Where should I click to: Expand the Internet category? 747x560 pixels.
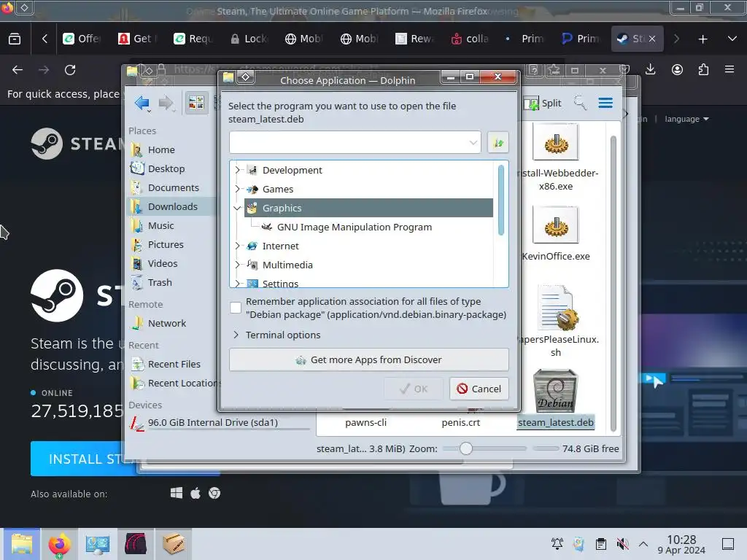237,246
